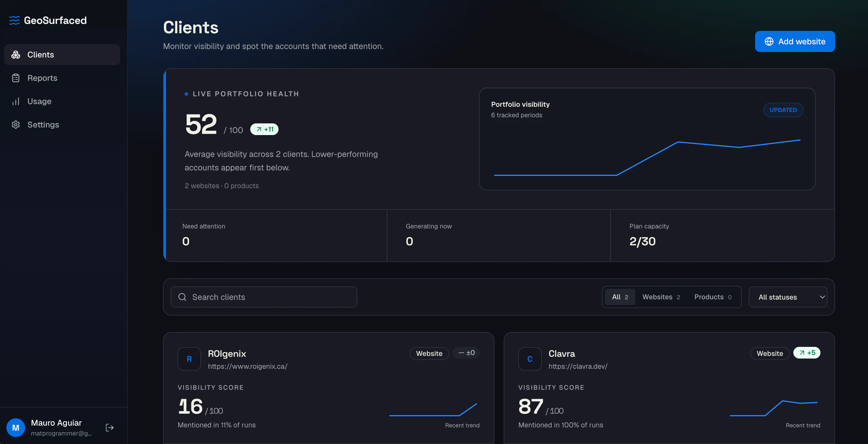Viewport: 868px width, 444px height.
Task: Open the ROIgenix client name
Action: (227, 354)
